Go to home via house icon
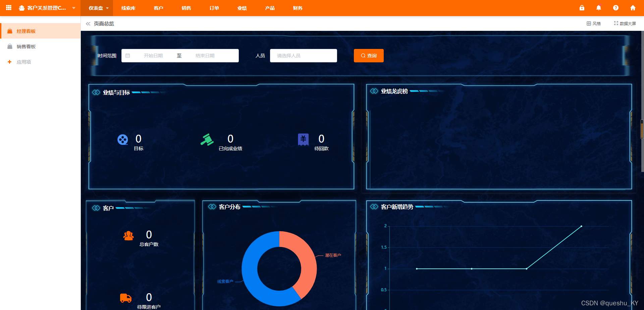 point(633,8)
